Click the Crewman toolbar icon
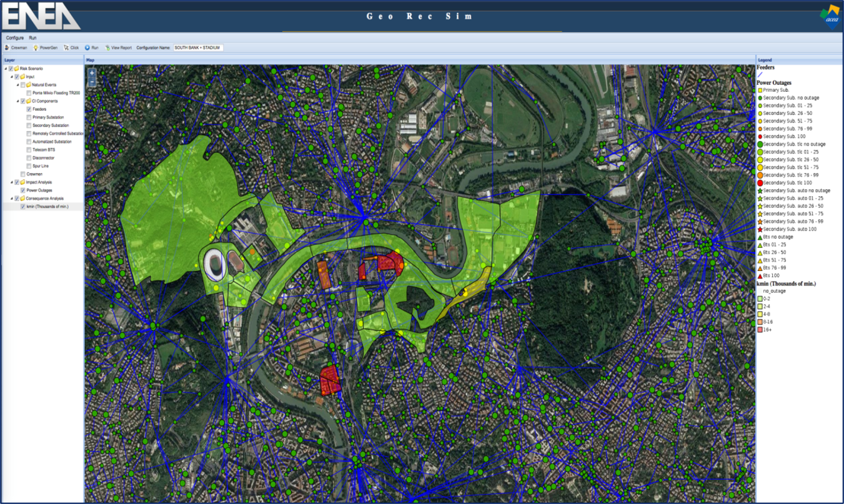844x504 pixels. point(7,47)
